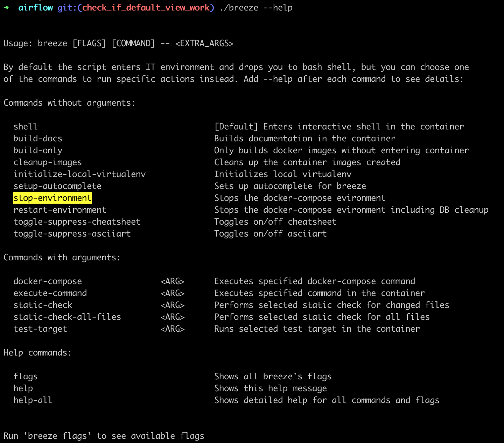Click the highlighted stop-environment command

click(x=52, y=198)
